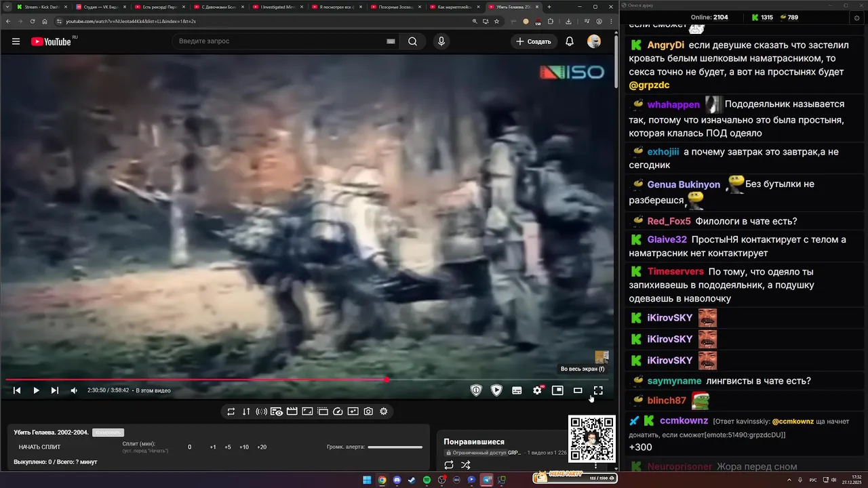Play the paused video
Screen dimensions: 868x488
[x=36, y=390]
